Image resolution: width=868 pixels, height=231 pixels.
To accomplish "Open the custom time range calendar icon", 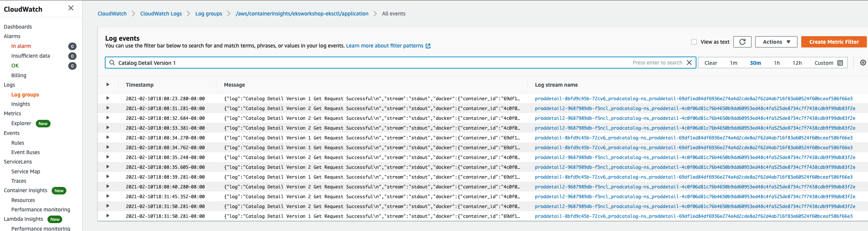I will (840, 63).
